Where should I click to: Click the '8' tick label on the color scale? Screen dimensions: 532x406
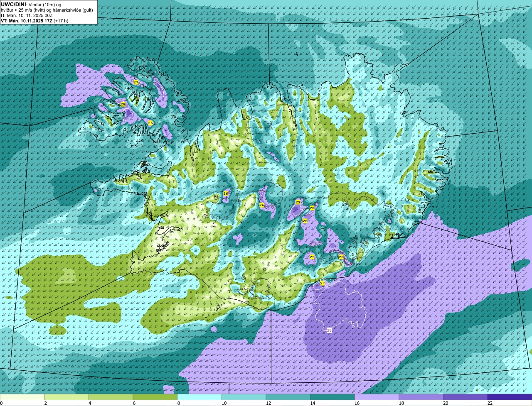[x=178, y=403]
